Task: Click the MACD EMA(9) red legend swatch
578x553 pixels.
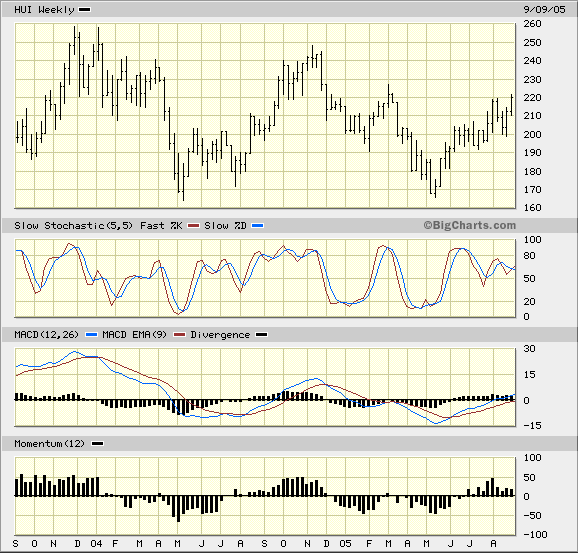Action: pyautogui.click(x=180, y=335)
